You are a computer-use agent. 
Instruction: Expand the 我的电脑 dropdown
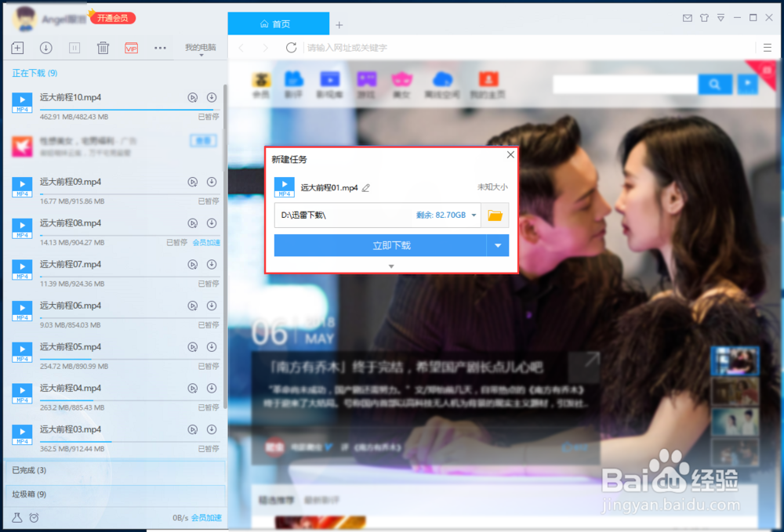[x=201, y=49]
